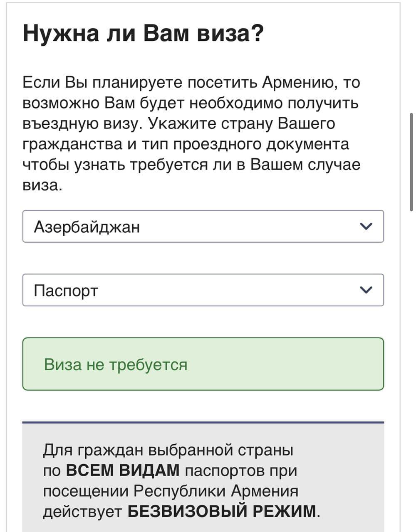Click the bold ВСЕМ ВИДАМ text

pyautogui.click(x=123, y=470)
